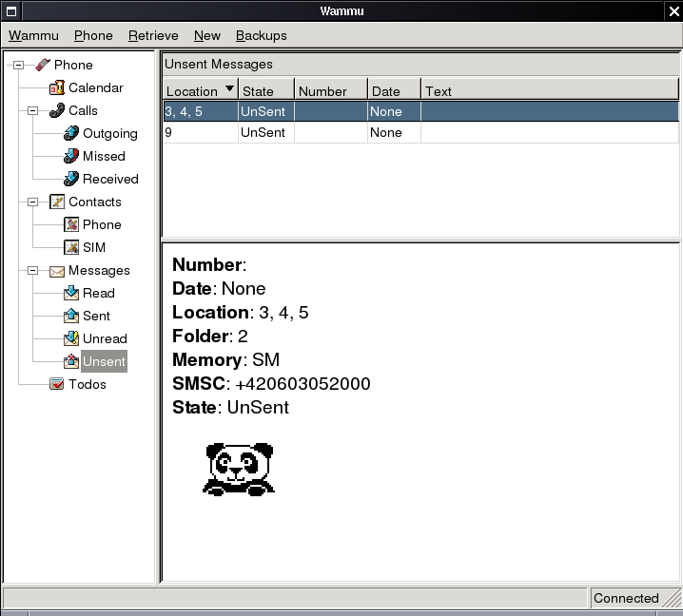Click the Calls telephone handset icon
The height and width of the screenshot is (616, 683).
click(57, 110)
